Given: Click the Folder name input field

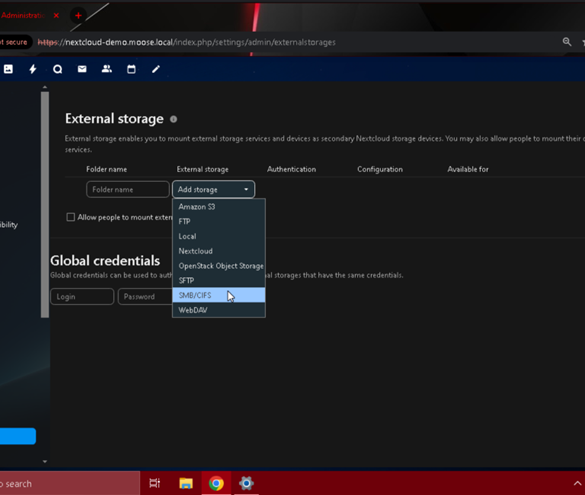Looking at the screenshot, I should tap(128, 189).
